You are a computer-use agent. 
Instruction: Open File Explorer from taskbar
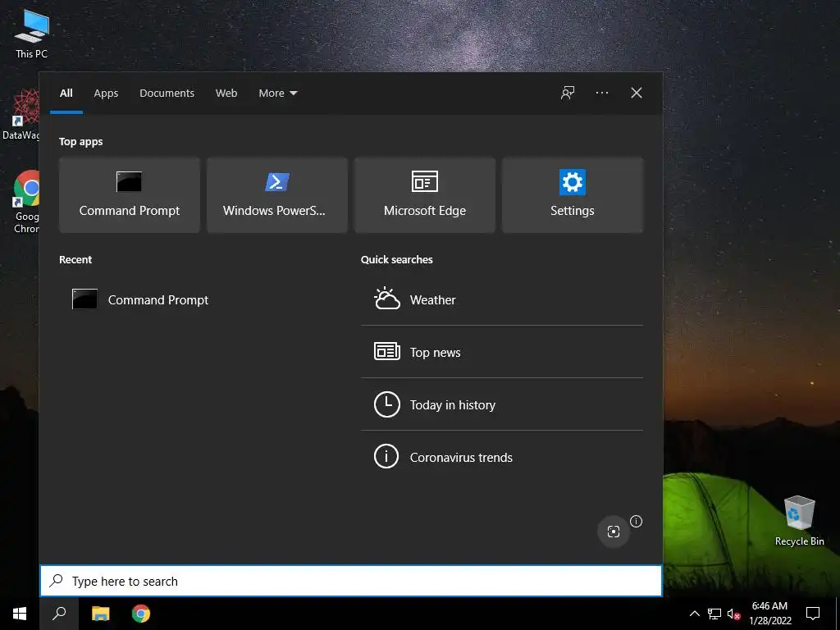[x=100, y=614]
